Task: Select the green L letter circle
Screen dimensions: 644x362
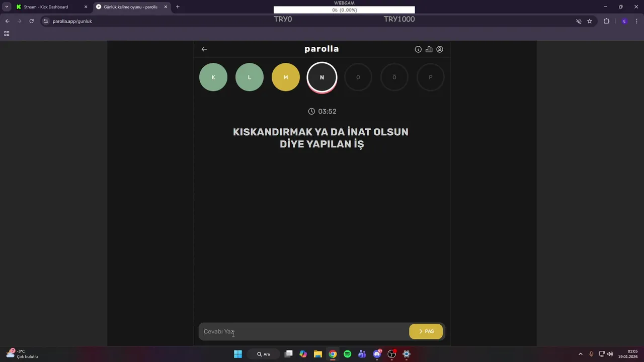Action: 250,77
